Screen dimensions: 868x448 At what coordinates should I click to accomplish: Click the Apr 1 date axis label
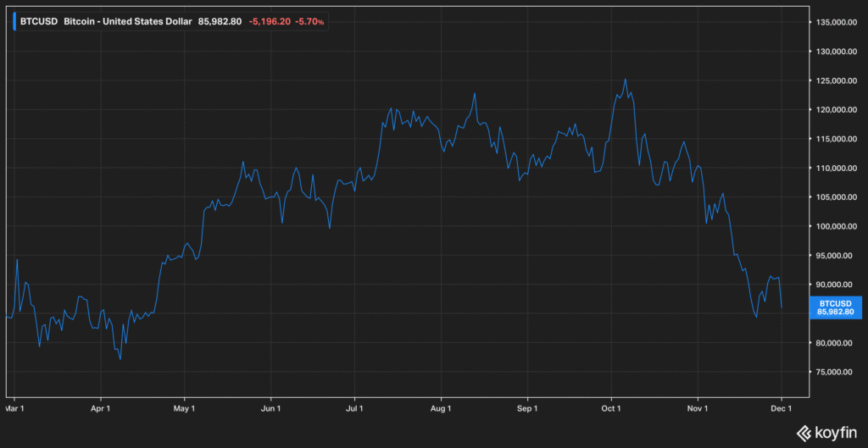coord(101,409)
